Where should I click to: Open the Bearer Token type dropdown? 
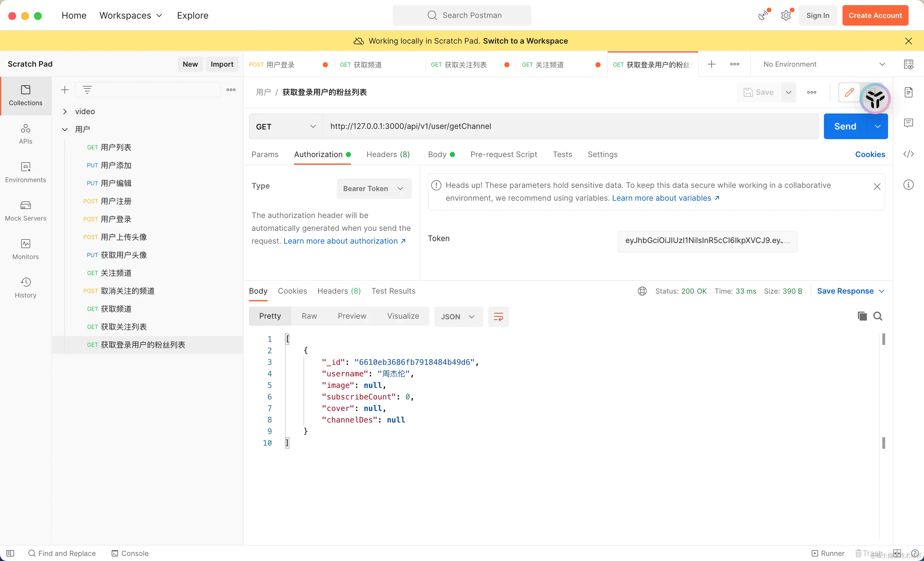[x=373, y=188]
